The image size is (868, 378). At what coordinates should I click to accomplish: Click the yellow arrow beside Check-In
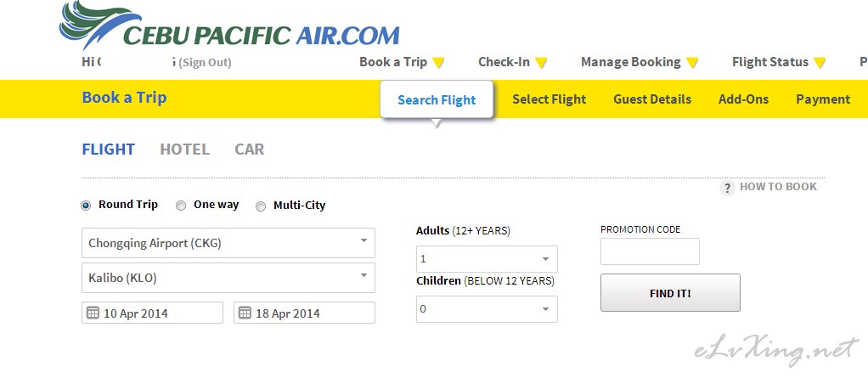coord(541,63)
